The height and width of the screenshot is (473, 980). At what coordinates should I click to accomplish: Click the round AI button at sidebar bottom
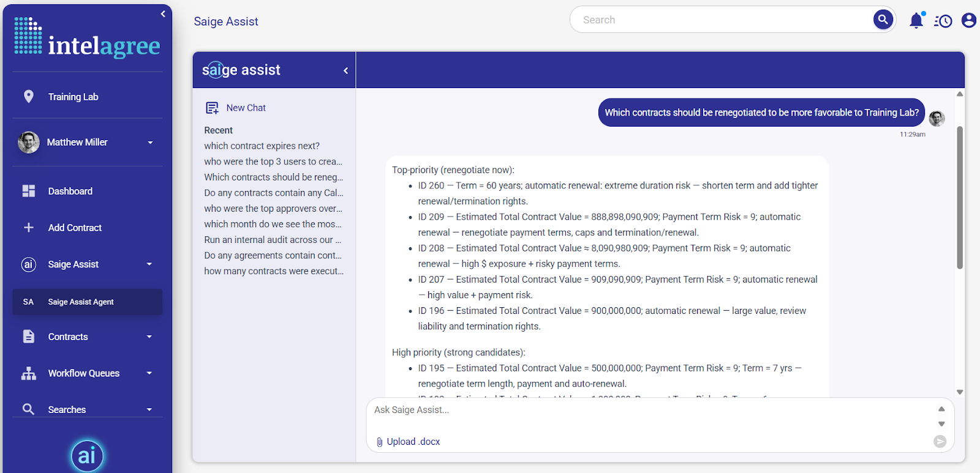[x=87, y=456]
